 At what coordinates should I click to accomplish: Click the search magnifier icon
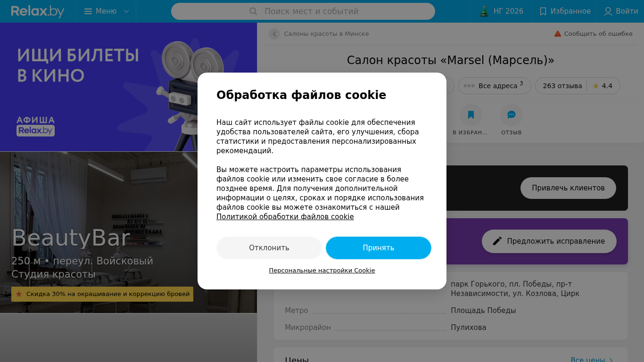tap(253, 11)
